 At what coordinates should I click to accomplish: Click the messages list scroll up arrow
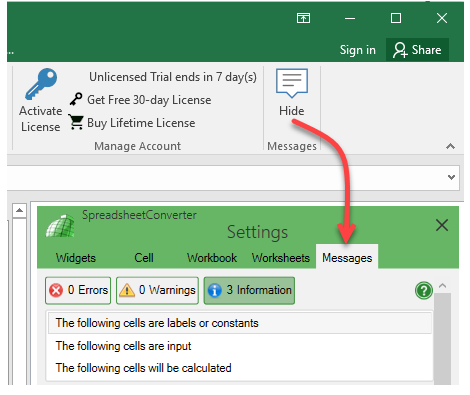442,286
